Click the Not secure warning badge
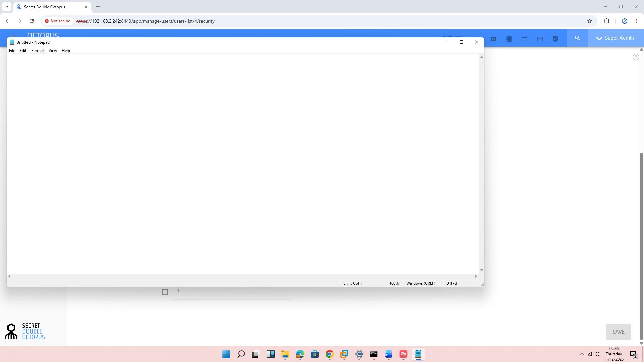Viewport: 644px width, 362px height. [57, 21]
